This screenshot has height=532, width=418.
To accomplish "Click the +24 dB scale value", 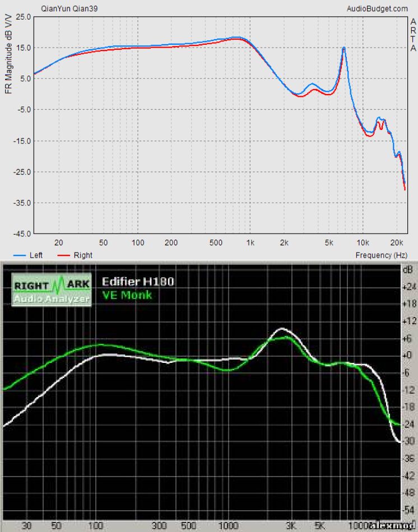I will point(409,287).
